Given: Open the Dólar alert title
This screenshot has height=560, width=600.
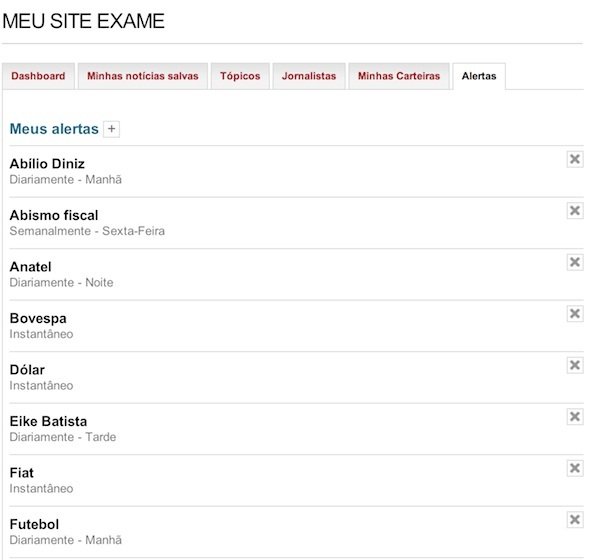Looking at the screenshot, I should coord(27,370).
